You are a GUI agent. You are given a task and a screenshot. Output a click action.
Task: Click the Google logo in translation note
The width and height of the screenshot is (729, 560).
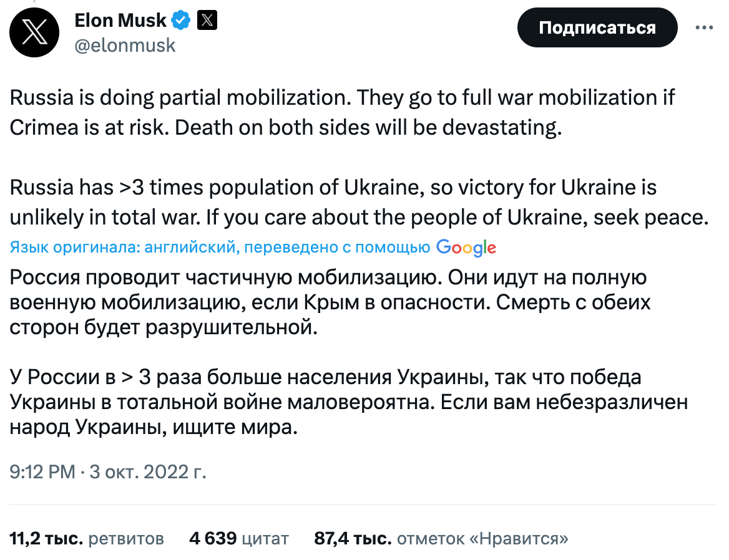(x=466, y=248)
